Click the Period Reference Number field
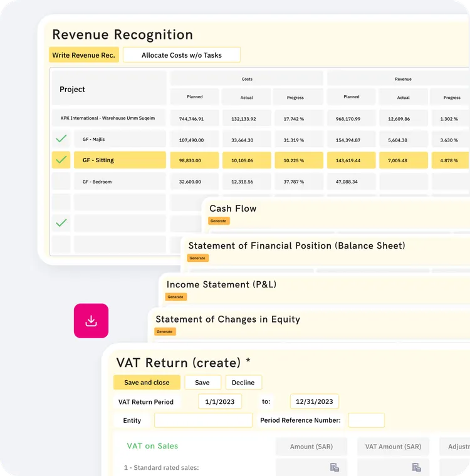The height and width of the screenshot is (476, 470). point(366,420)
